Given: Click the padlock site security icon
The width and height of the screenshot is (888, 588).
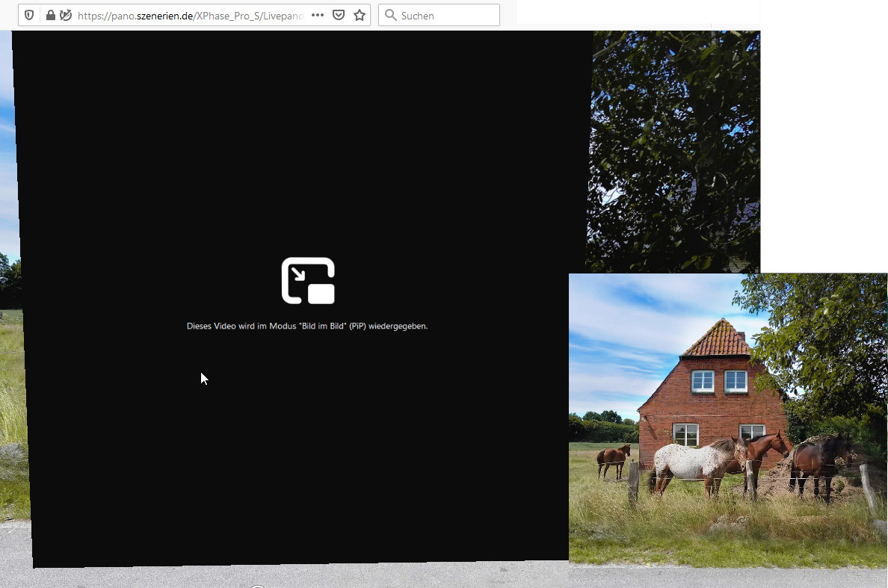Looking at the screenshot, I should tap(50, 15).
